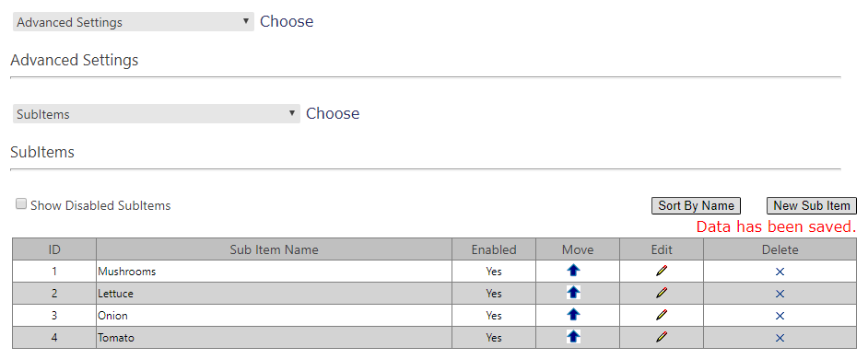Select the Sub Item Name column header
Screen dimensions: 868x359
pyautogui.click(x=274, y=249)
